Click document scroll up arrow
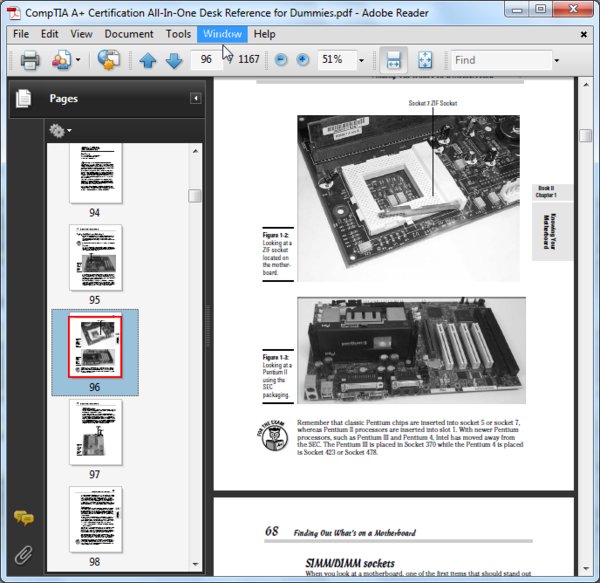The image size is (600, 583). [586, 85]
